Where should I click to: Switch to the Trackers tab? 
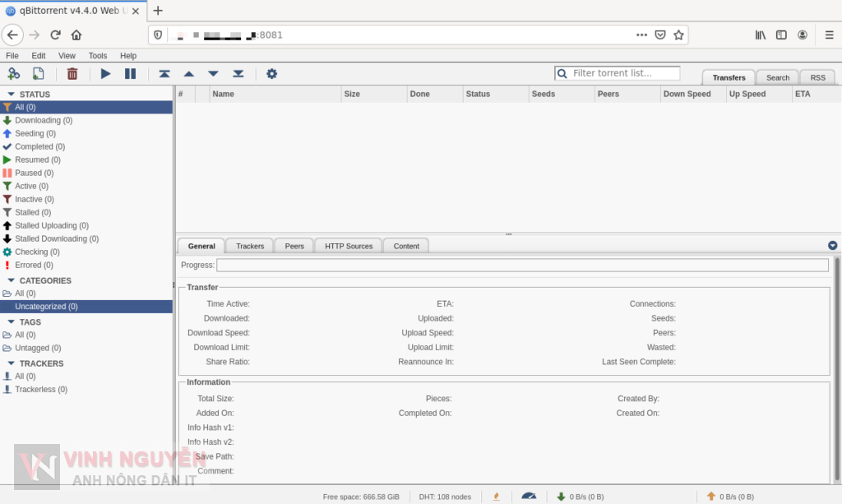(x=249, y=245)
